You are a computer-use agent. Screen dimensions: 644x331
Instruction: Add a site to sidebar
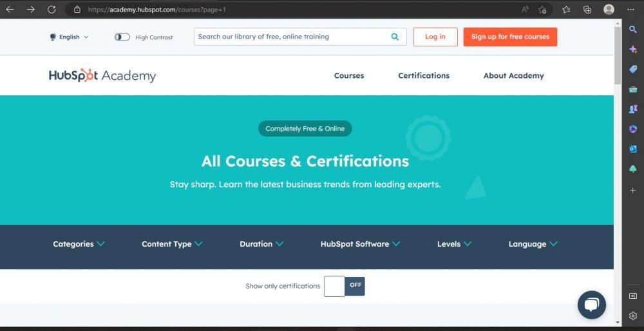[633, 191]
